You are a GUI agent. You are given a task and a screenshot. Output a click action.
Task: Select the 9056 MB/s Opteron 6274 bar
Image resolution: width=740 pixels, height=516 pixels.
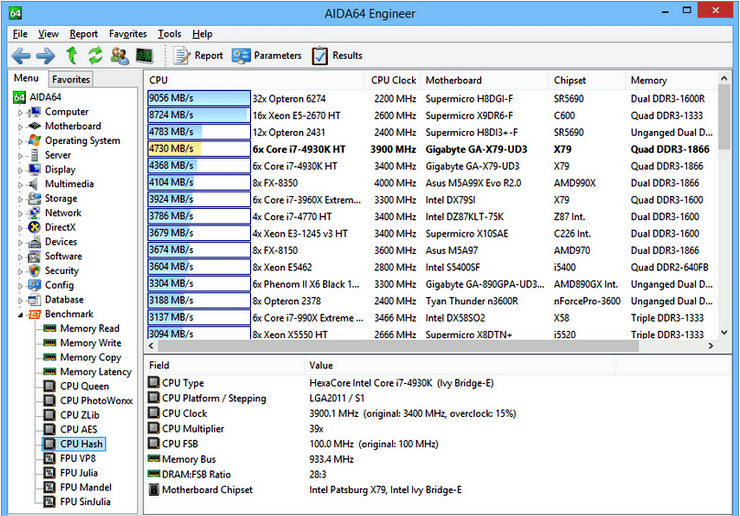(x=199, y=98)
